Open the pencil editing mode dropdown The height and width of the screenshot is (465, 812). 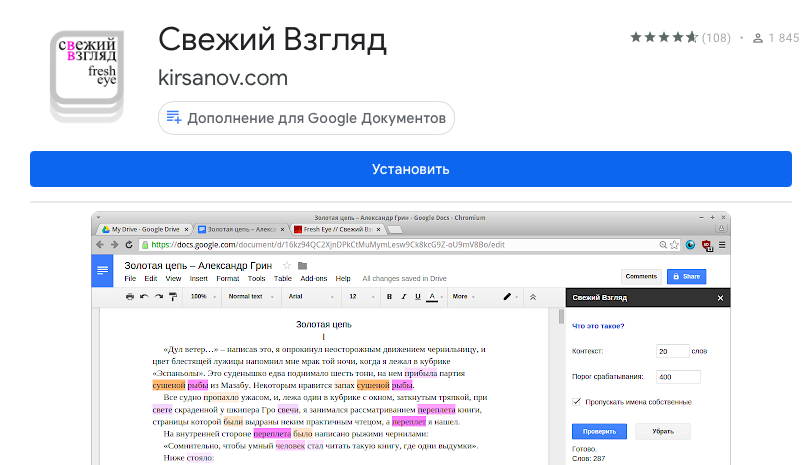510,297
